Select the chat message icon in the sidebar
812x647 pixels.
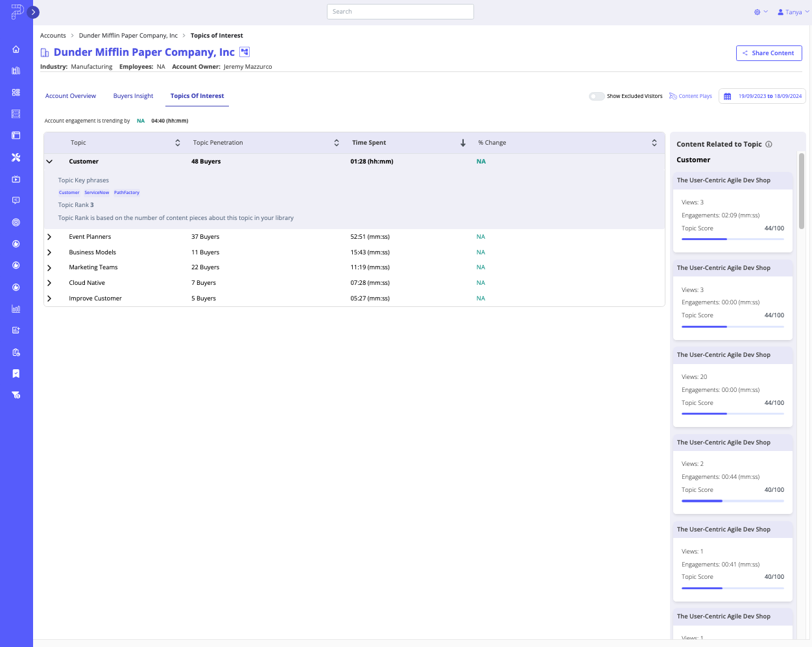tap(16, 201)
